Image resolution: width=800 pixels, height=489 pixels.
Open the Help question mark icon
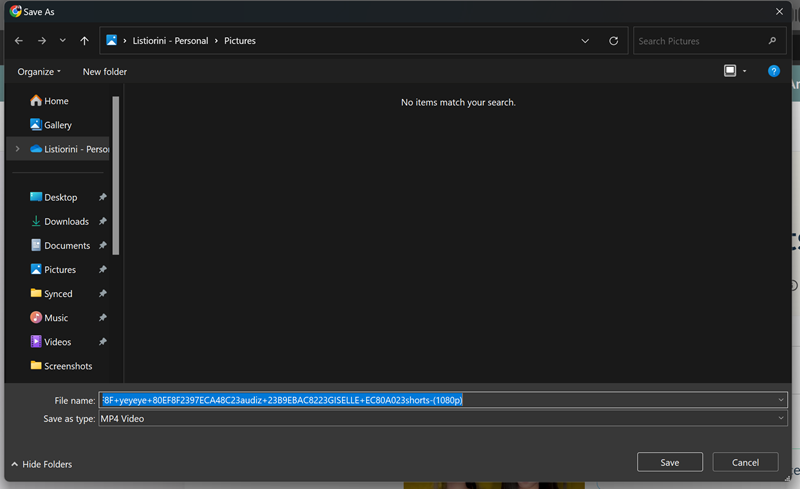[x=773, y=72]
